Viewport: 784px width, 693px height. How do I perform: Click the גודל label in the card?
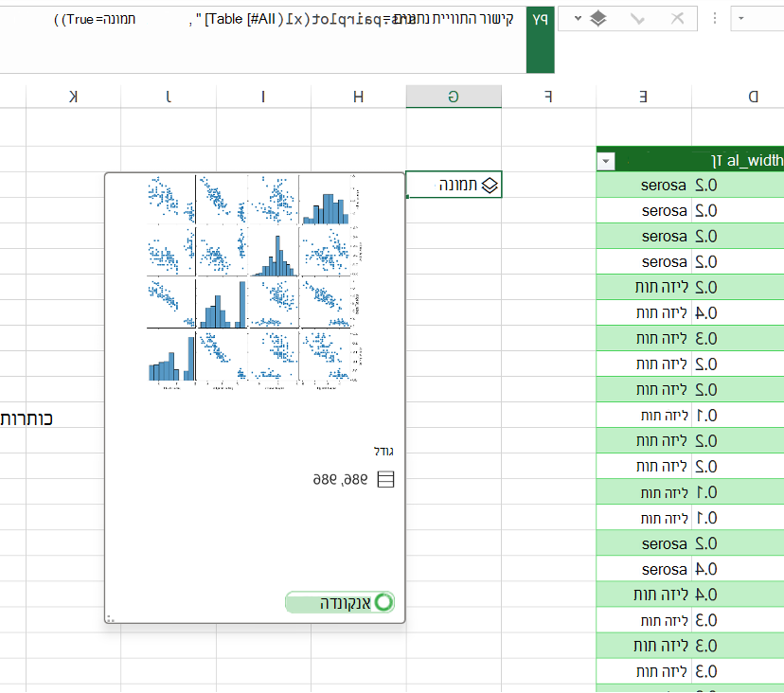[x=383, y=452]
